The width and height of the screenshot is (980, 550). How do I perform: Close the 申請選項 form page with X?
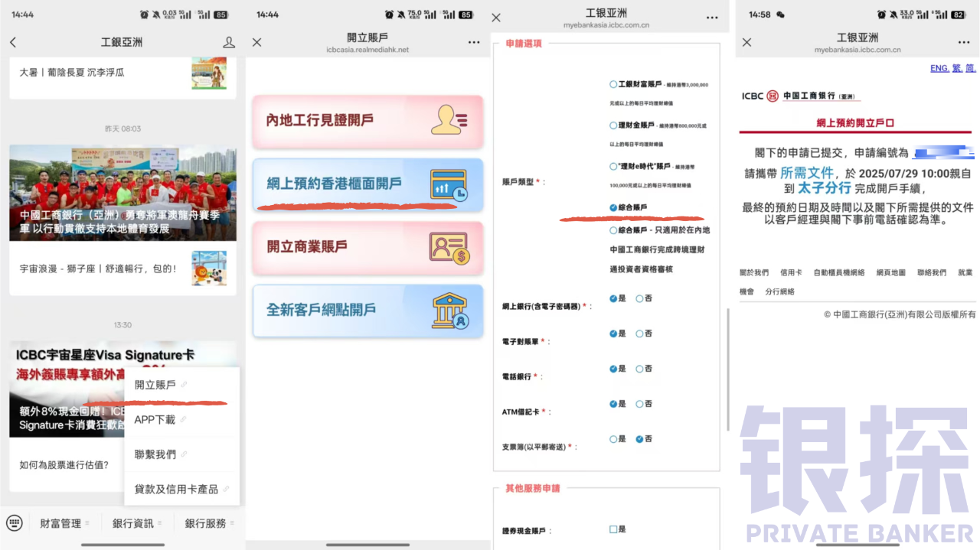click(x=496, y=18)
